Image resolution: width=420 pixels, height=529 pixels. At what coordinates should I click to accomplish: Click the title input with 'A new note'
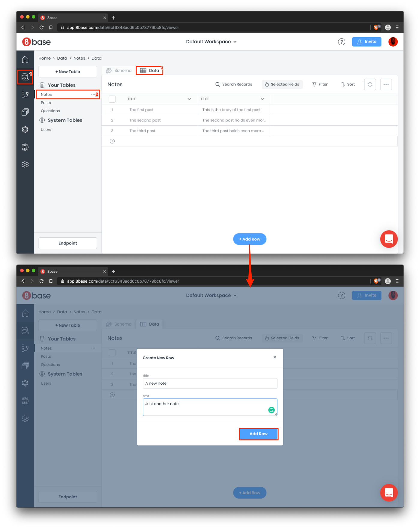point(210,383)
